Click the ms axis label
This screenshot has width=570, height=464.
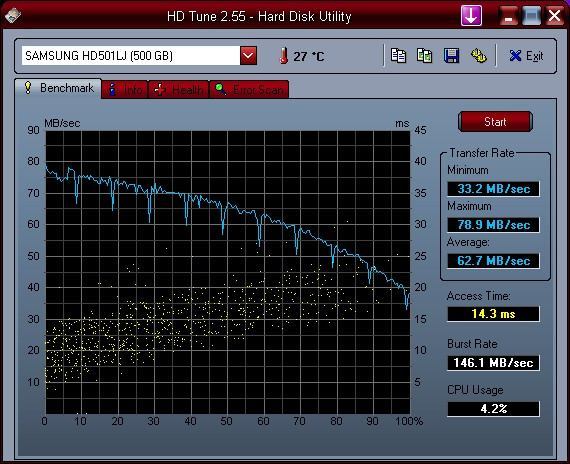402,124
